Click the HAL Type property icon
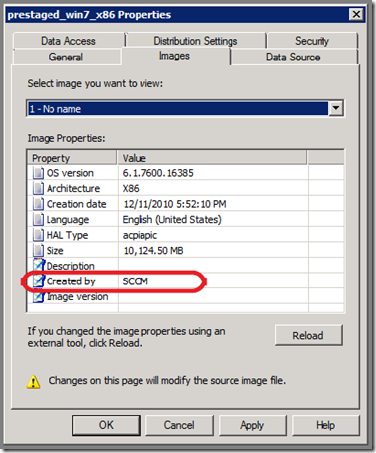 point(38,235)
